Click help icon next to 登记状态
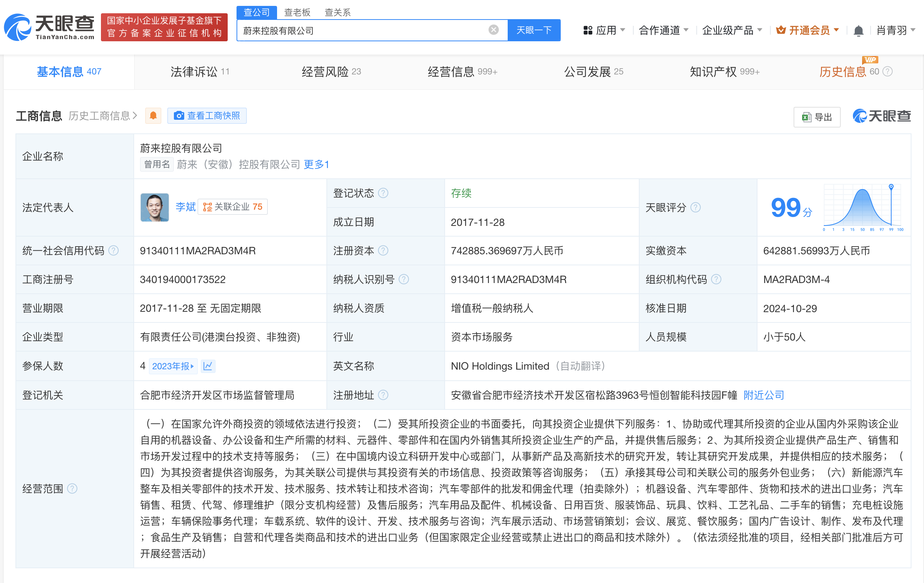924x583 pixels. (x=383, y=193)
